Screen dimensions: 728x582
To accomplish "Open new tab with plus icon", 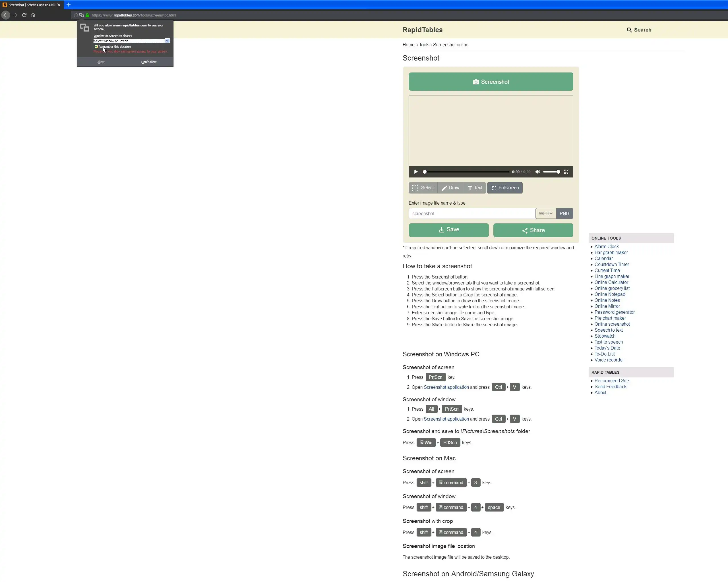I will pyautogui.click(x=69, y=5).
